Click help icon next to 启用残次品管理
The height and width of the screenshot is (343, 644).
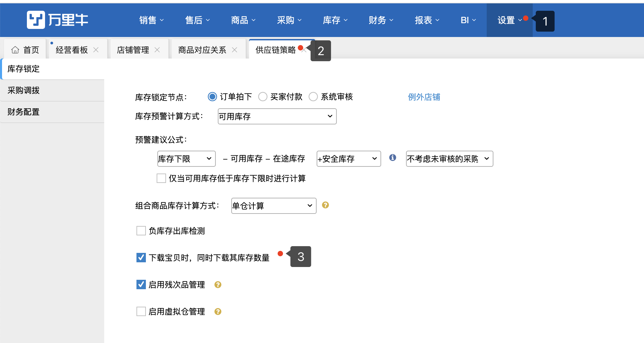[x=218, y=285]
